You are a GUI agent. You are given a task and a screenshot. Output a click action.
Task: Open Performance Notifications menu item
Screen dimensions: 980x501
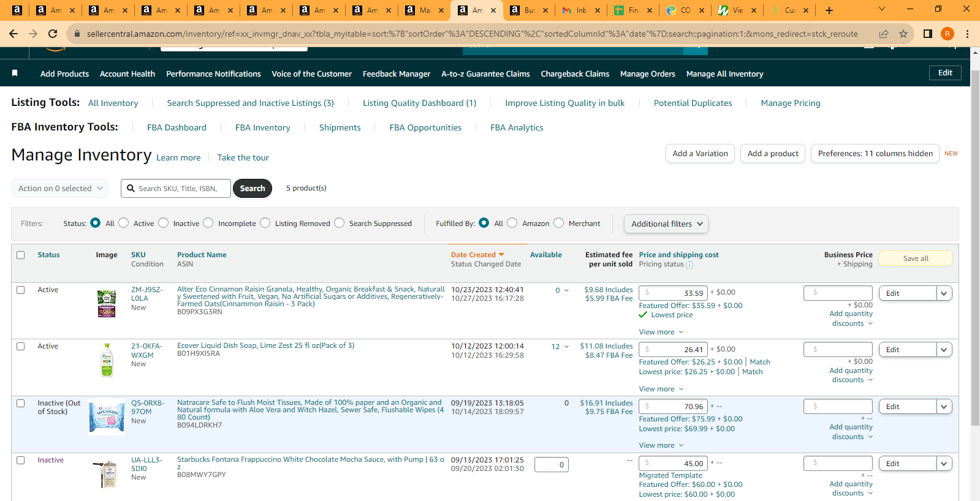(213, 74)
